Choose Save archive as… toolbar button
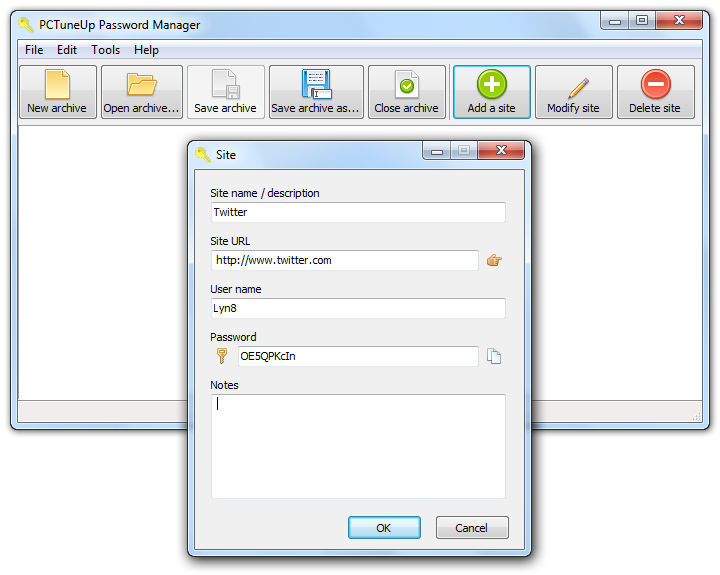Image resolution: width=720 pixels, height=575 pixels. [316, 92]
